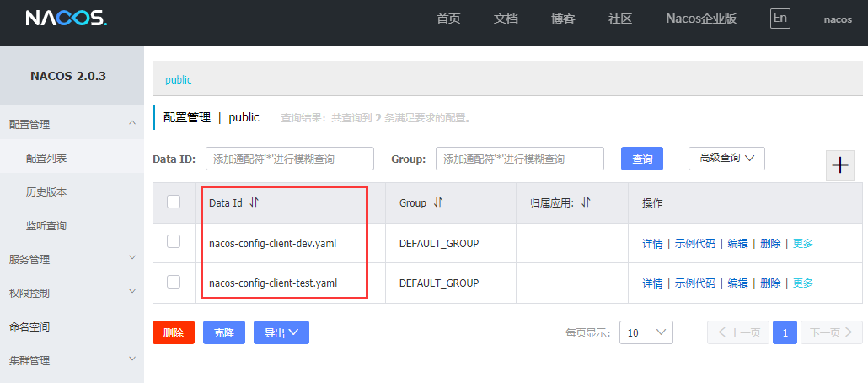Select 历史版本 in the sidebar
This screenshot has width=868, height=383.
[72, 192]
